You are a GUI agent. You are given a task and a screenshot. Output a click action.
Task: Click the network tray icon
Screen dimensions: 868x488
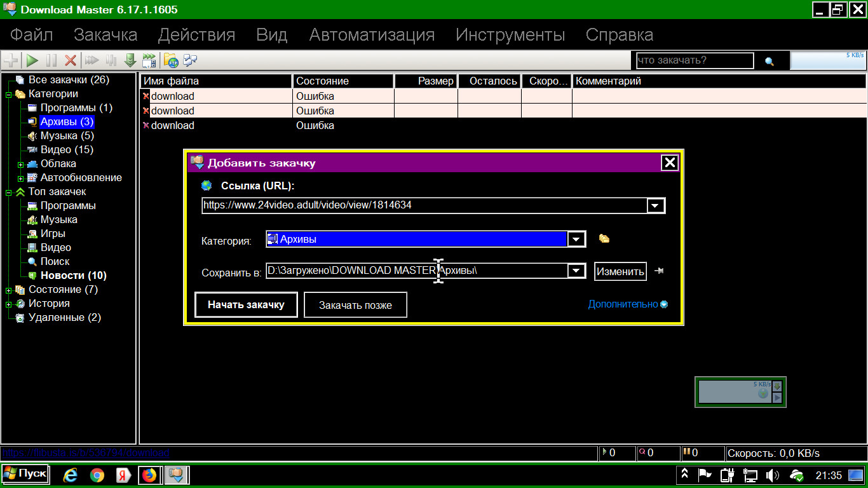click(x=750, y=475)
